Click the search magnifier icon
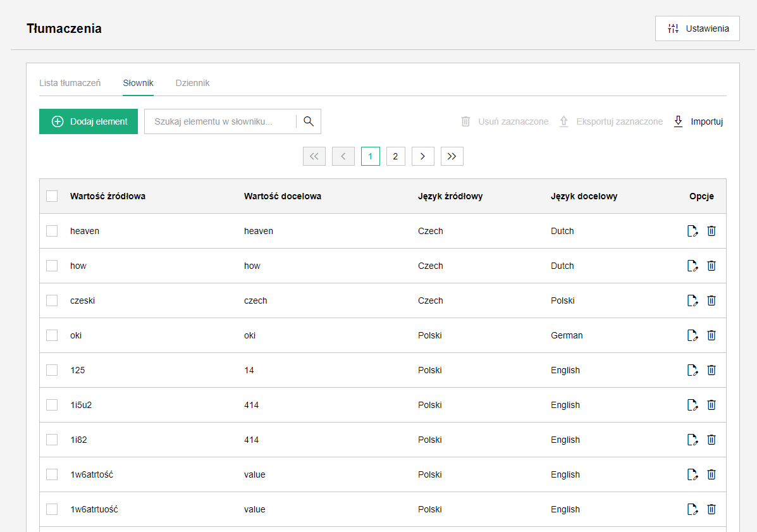Image resolution: width=757 pixels, height=532 pixels. point(309,121)
